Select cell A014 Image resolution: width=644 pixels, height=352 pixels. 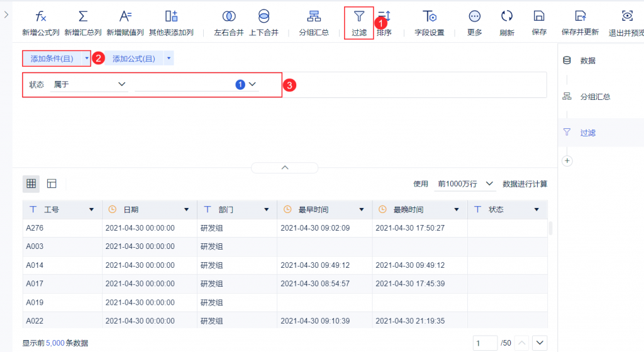(x=62, y=265)
